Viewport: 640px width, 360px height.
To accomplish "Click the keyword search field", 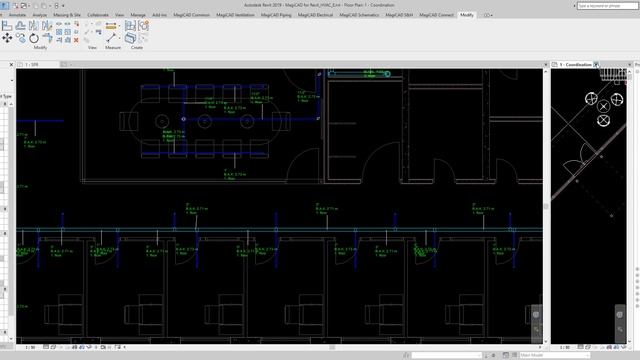I will point(607,6).
